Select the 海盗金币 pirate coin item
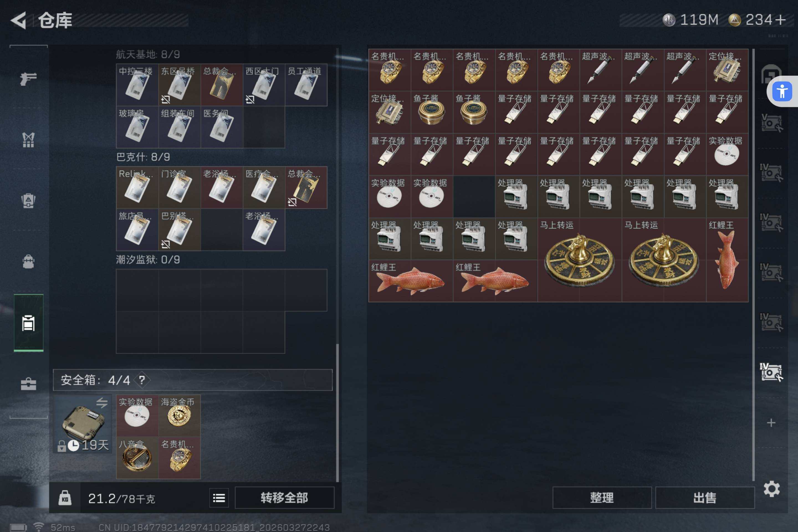Viewport: 798px width, 532px height. pos(180,416)
